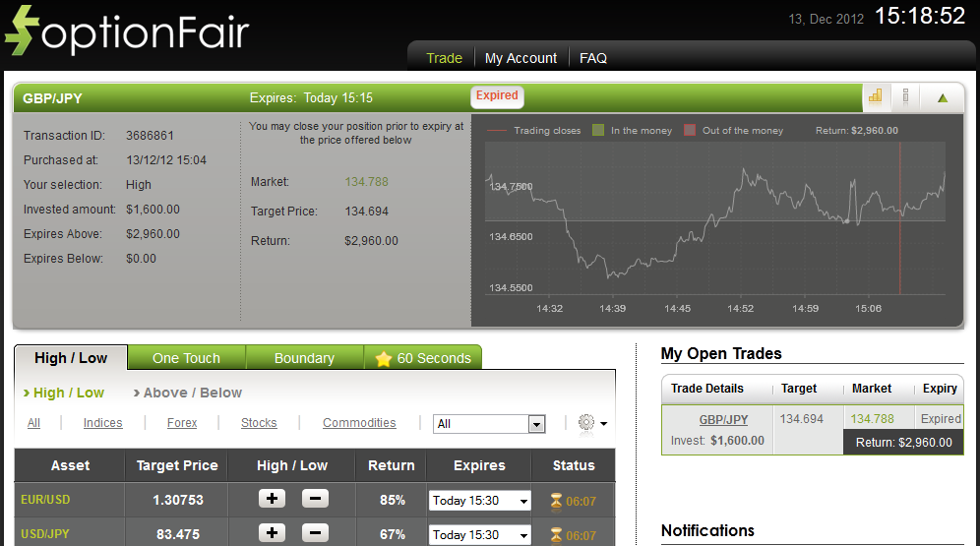Viewport: 980px width, 546px height.
Task: Click the Out of the money legend swatch
Action: 690,130
